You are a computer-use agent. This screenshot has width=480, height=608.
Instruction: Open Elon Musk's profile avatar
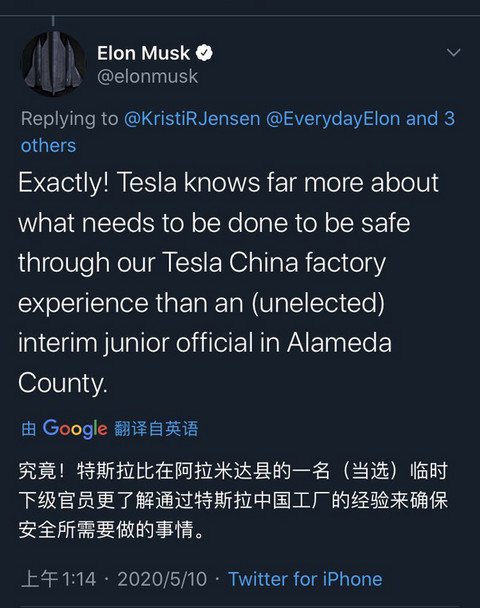(x=53, y=64)
